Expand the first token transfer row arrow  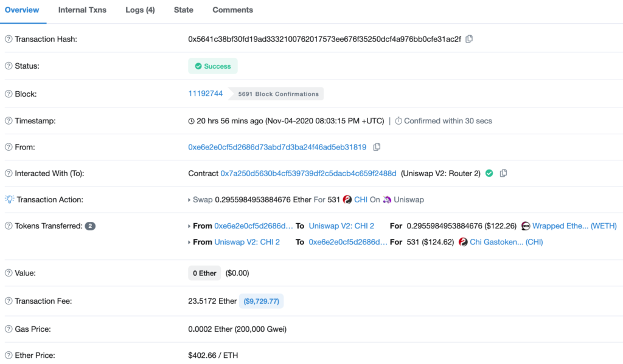click(x=189, y=226)
